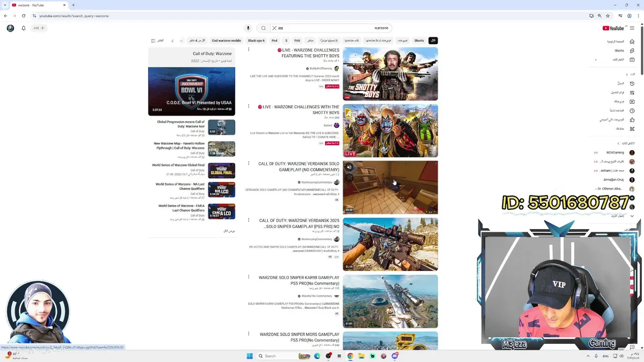The width and height of the screenshot is (644, 362).
Task: Select the Ps5 filter chip
Action: [x=297, y=41]
